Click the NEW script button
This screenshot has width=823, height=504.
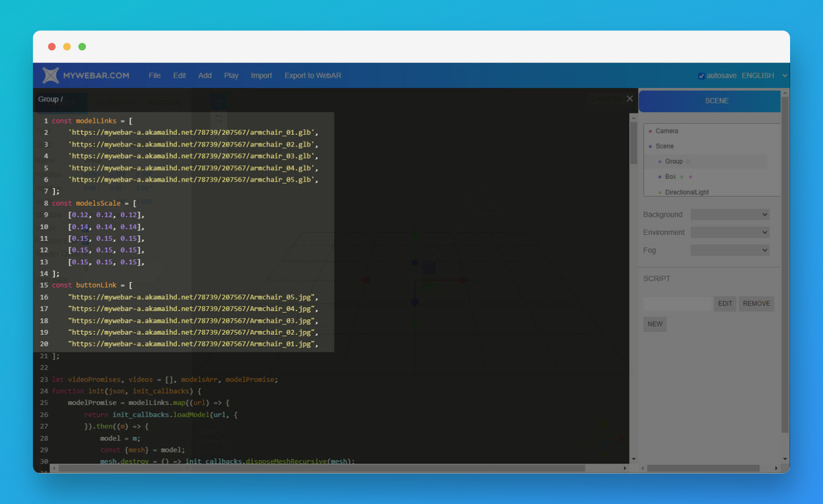pos(654,324)
